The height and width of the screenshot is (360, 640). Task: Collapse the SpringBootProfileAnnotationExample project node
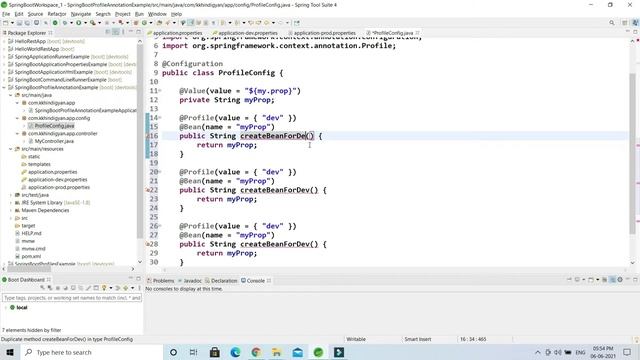[4, 87]
